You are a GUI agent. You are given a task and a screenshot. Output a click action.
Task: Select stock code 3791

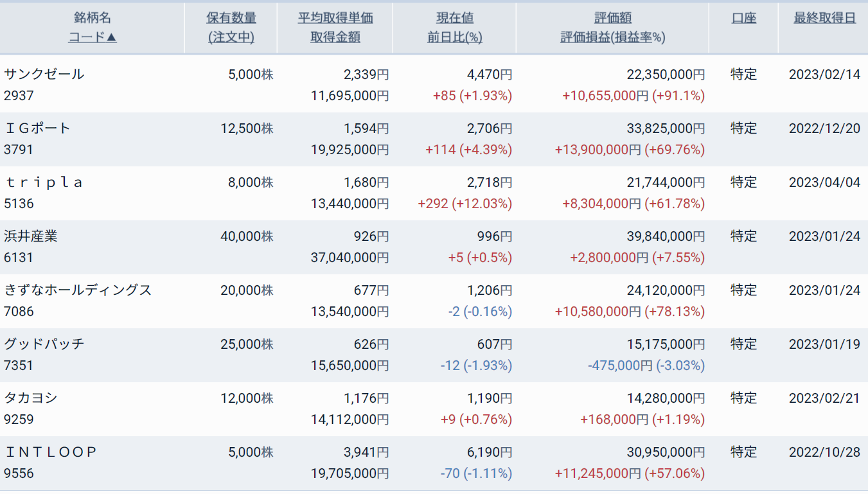(19, 150)
